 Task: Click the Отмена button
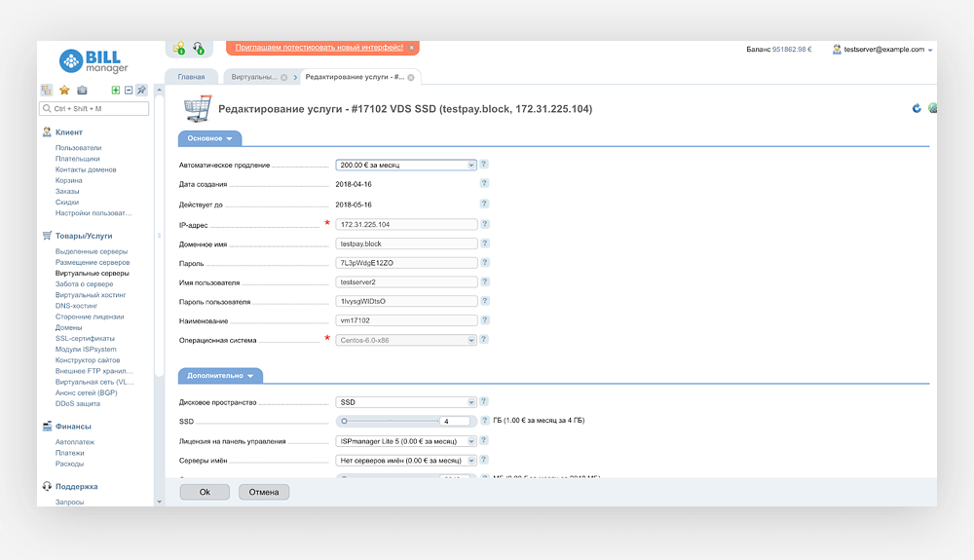pos(263,492)
